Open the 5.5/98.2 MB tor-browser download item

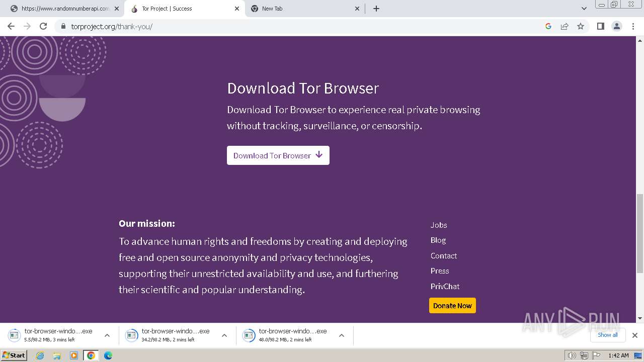coord(53,335)
